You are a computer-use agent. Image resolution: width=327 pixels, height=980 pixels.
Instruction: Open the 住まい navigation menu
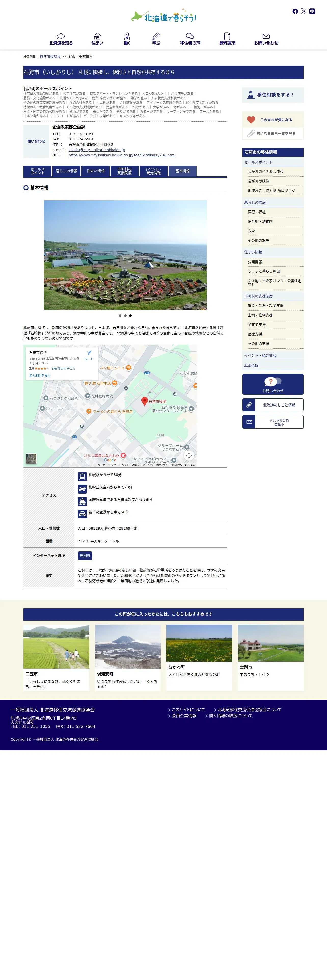[x=97, y=39]
